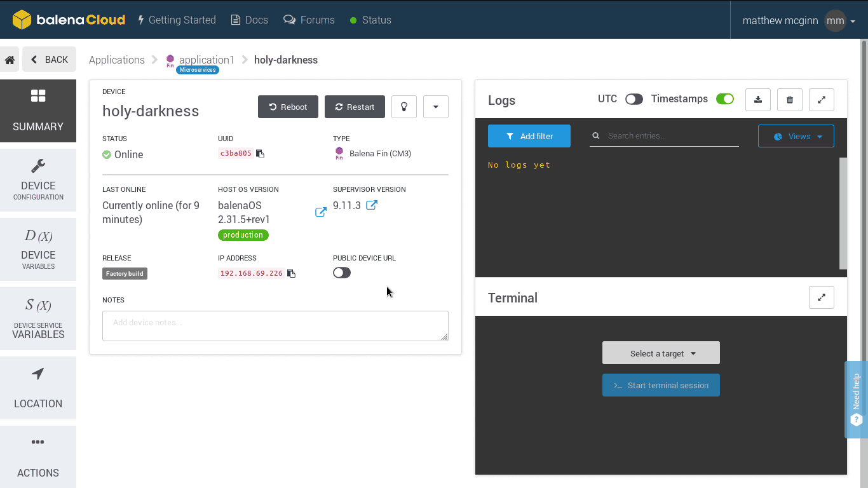The width and height of the screenshot is (868, 488).
Task: Expand the Terminal panel to fullscreen
Action: 822,297
